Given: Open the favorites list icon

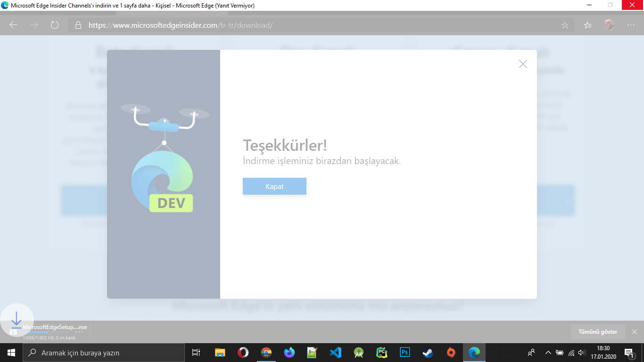Looking at the screenshot, I should pyautogui.click(x=587, y=25).
